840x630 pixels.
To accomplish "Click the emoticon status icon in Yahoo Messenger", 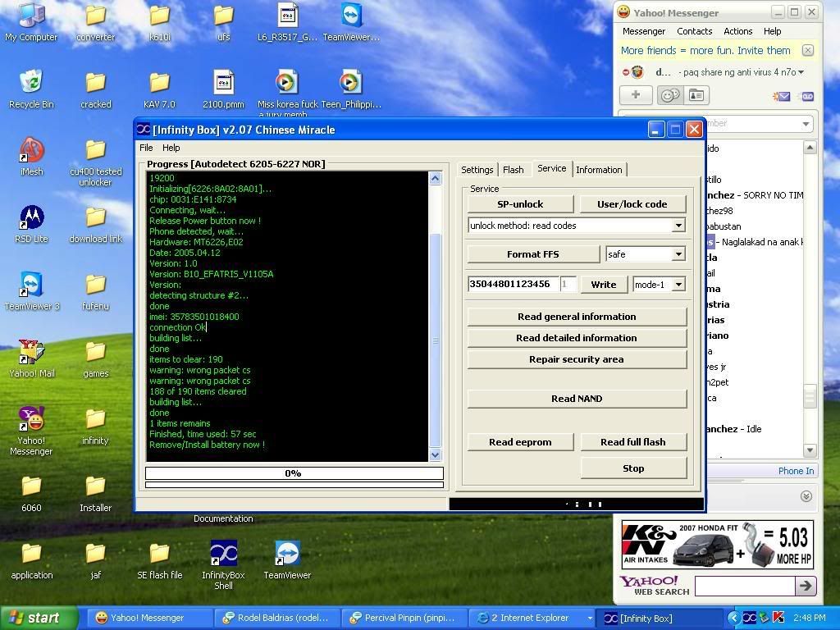I will pos(669,95).
